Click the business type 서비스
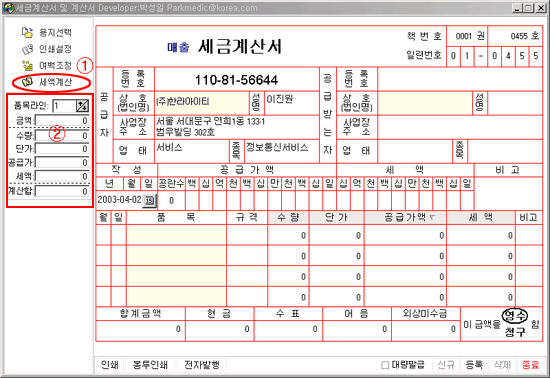The image size is (550, 378). point(169,147)
